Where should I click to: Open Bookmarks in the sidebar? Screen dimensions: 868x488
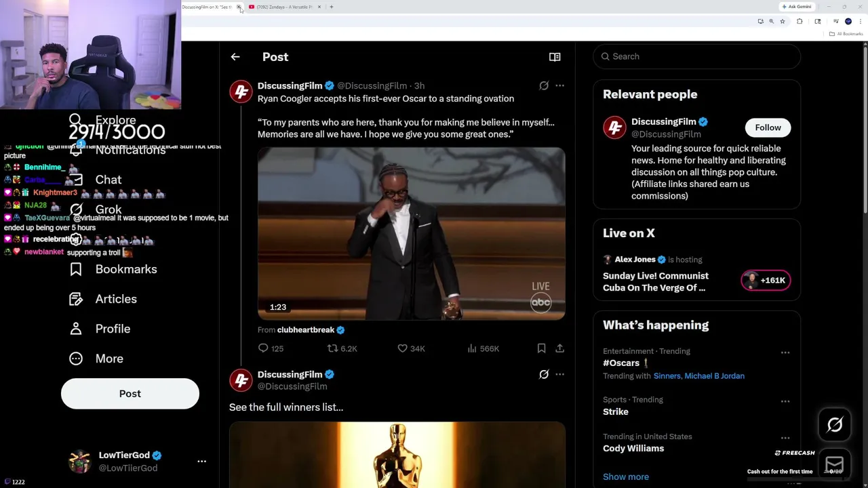coord(113,269)
